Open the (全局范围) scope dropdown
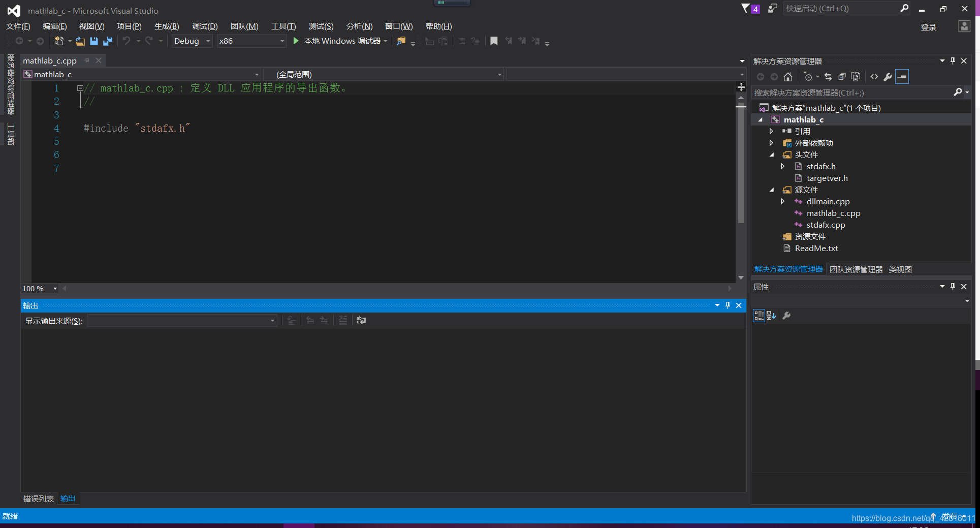 (384, 74)
